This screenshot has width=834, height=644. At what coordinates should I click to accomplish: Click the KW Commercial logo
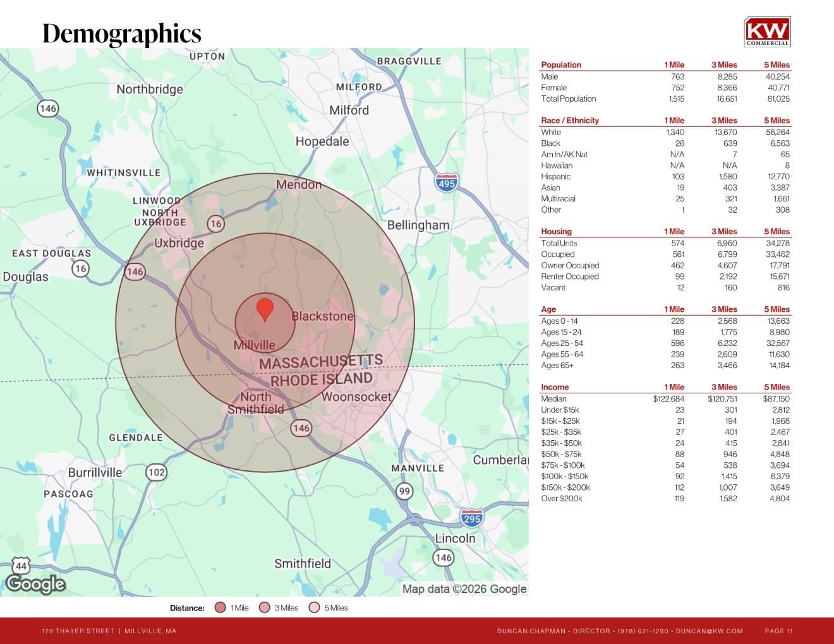767,32
